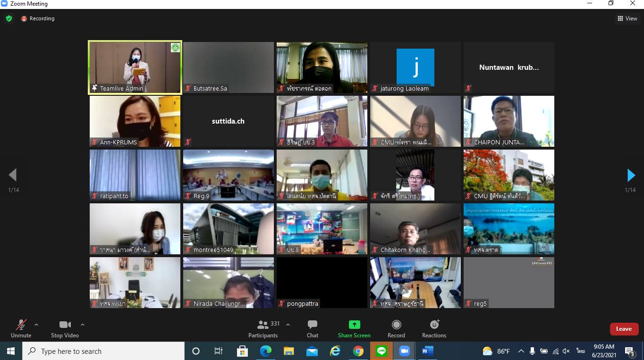The image size is (644, 360).
Task: Toggle Stop Video camera button
Action: pyautogui.click(x=65, y=328)
